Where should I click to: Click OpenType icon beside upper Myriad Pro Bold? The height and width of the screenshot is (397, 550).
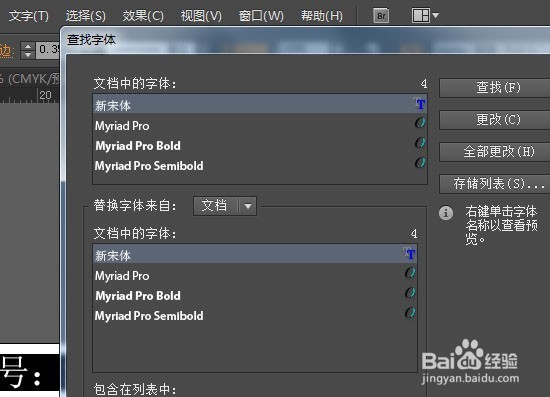tap(420, 143)
